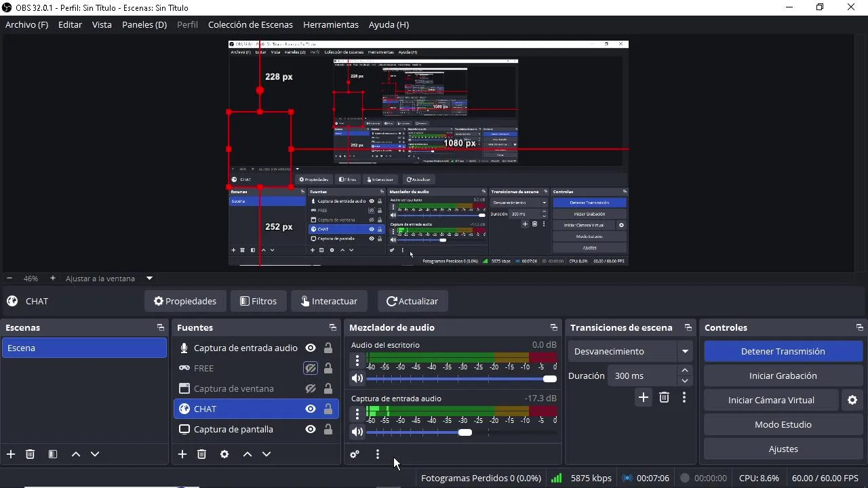Screen dimensions: 868x488
Task: Open source properties gear in Fuentes toolbar
Action: click(224, 454)
